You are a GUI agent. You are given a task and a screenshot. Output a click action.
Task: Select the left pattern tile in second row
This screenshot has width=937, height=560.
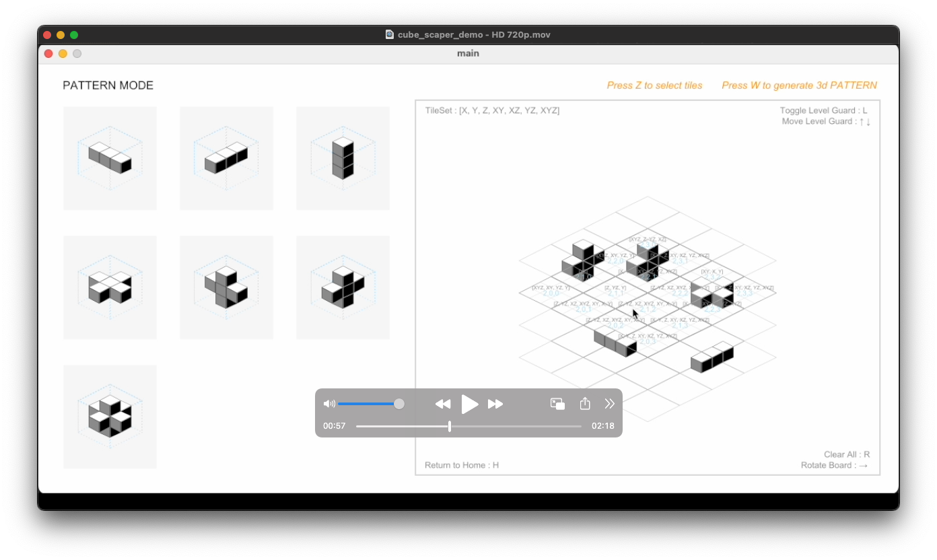pos(110,287)
